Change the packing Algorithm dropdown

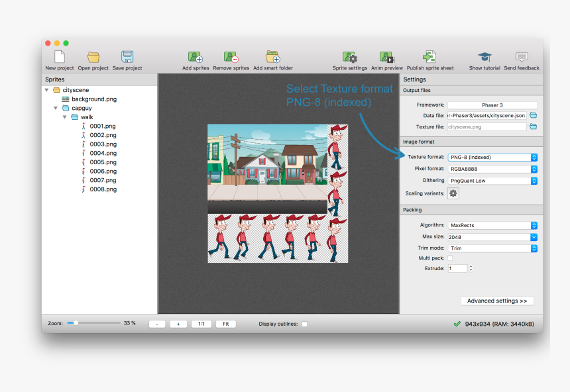coord(492,225)
